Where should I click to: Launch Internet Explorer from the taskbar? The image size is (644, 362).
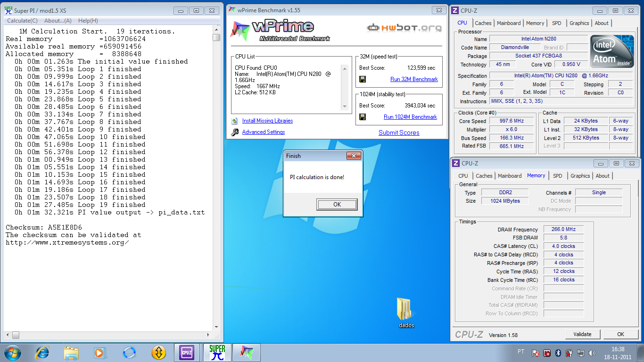pyautogui.click(x=42, y=353)
